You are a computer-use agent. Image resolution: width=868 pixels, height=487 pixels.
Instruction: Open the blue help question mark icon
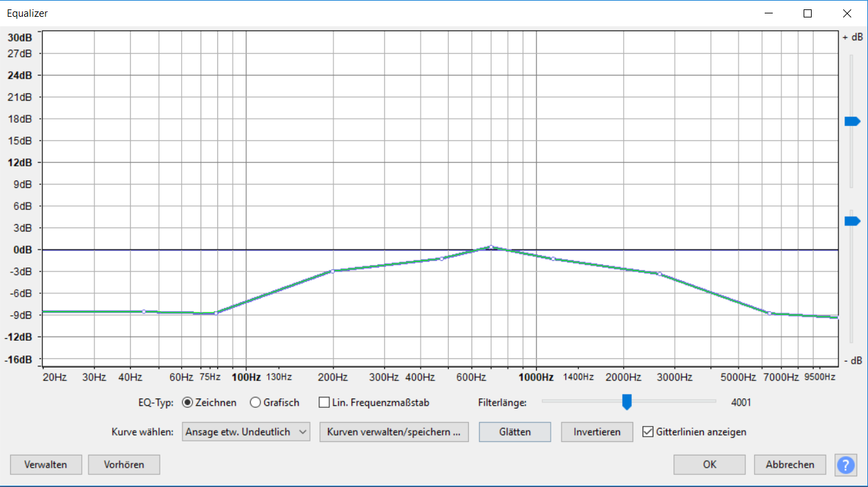tap(845, 465)
